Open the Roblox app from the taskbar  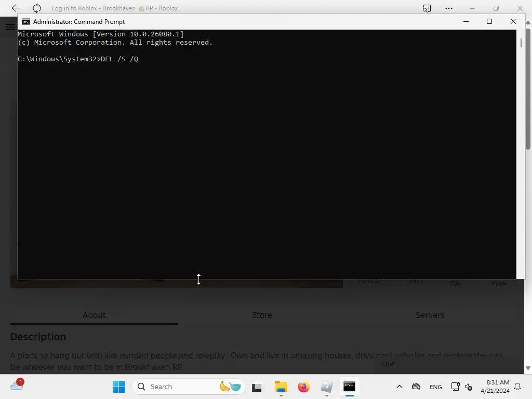tap(326, 387)
